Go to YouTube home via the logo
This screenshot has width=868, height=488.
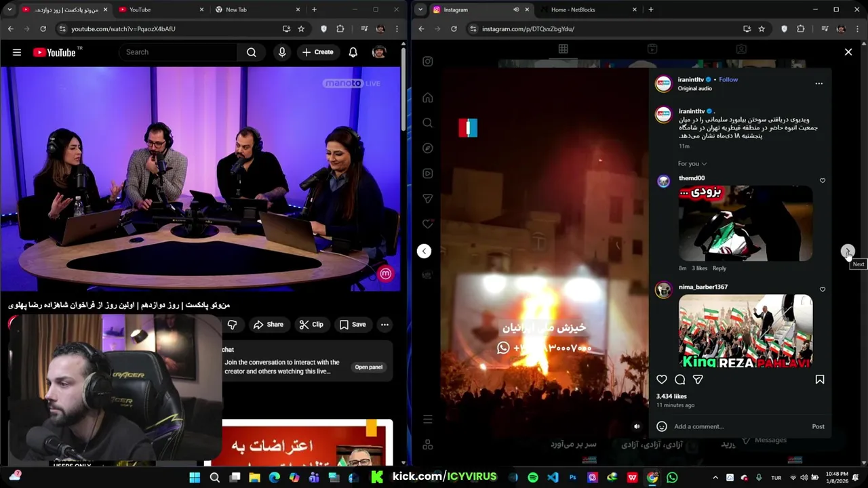[x=54, y=52]
